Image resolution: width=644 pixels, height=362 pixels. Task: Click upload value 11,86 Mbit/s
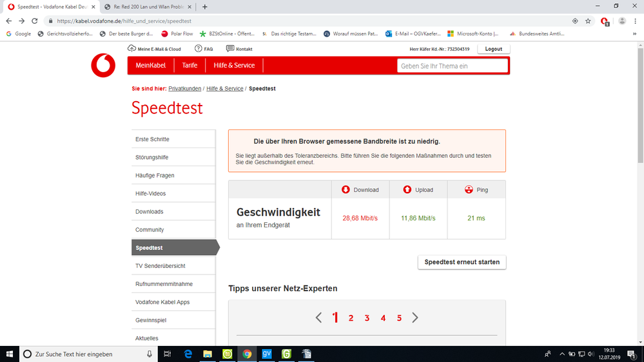click(418, 218)
